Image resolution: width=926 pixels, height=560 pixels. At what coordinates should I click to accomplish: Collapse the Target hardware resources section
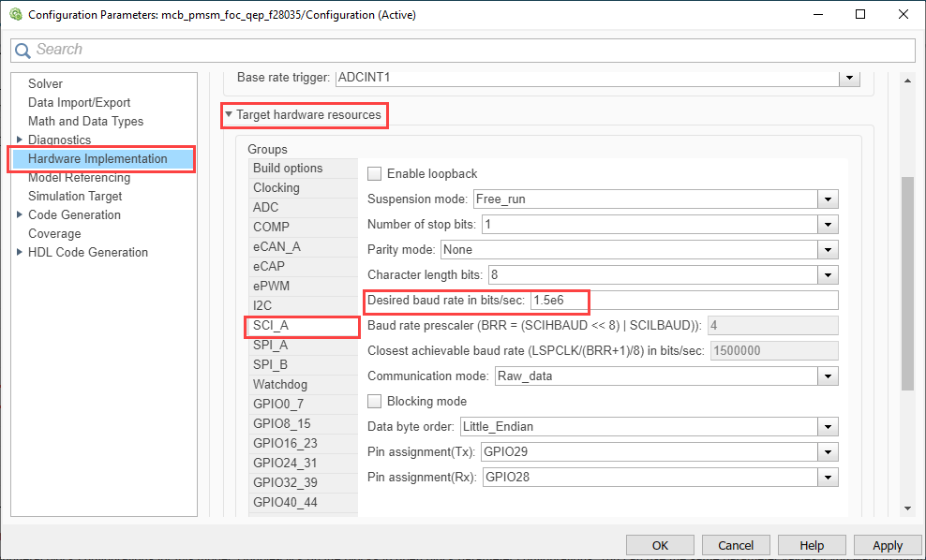[229, 114]
